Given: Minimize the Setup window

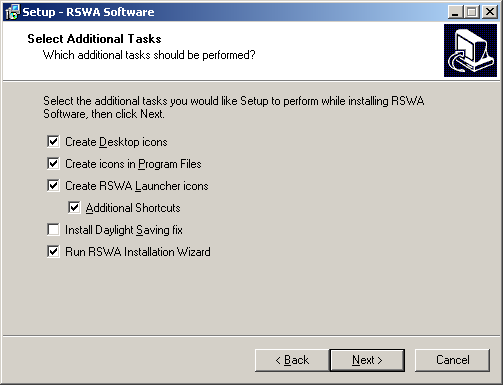Looking at the screenshot, I should click(x=455, y=12).
